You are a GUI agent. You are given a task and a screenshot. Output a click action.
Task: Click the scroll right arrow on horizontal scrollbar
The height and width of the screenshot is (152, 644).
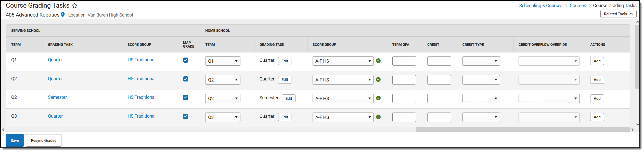633,130
